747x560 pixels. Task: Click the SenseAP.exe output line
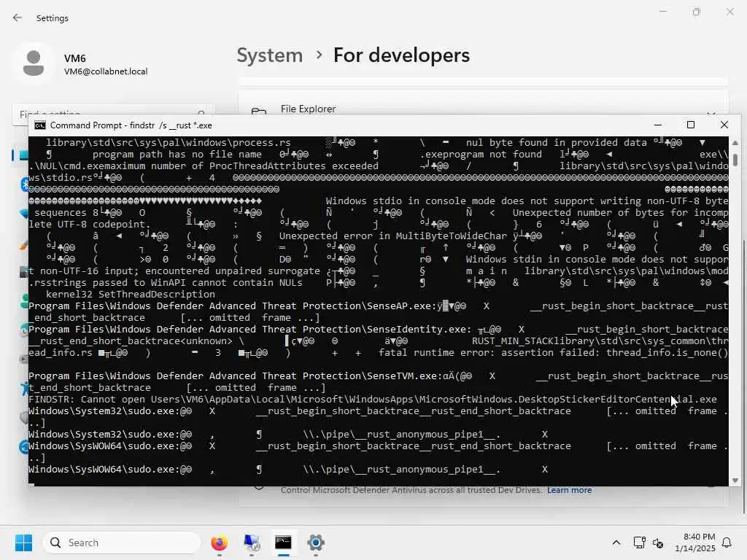(379, 312)
